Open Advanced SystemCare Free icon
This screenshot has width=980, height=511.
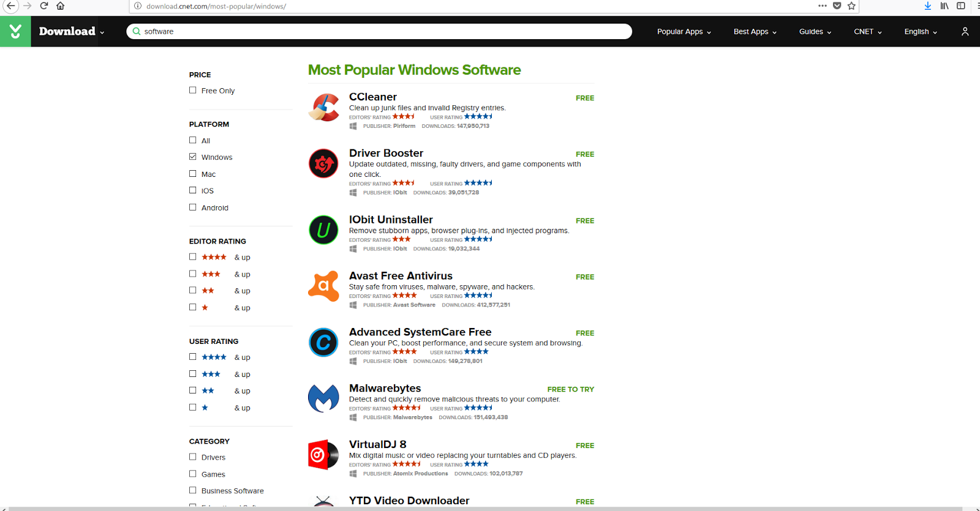click(x=323, y=342)
